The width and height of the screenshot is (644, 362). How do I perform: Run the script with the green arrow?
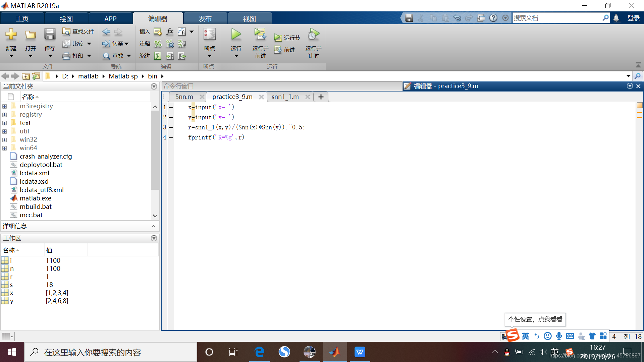236,34
